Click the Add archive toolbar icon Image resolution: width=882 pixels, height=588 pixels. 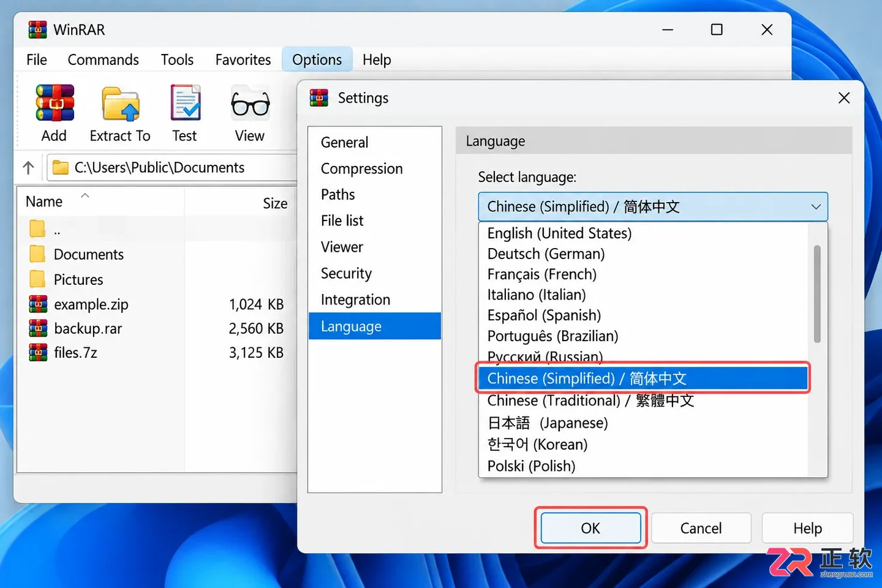click(x=55, y=104)
